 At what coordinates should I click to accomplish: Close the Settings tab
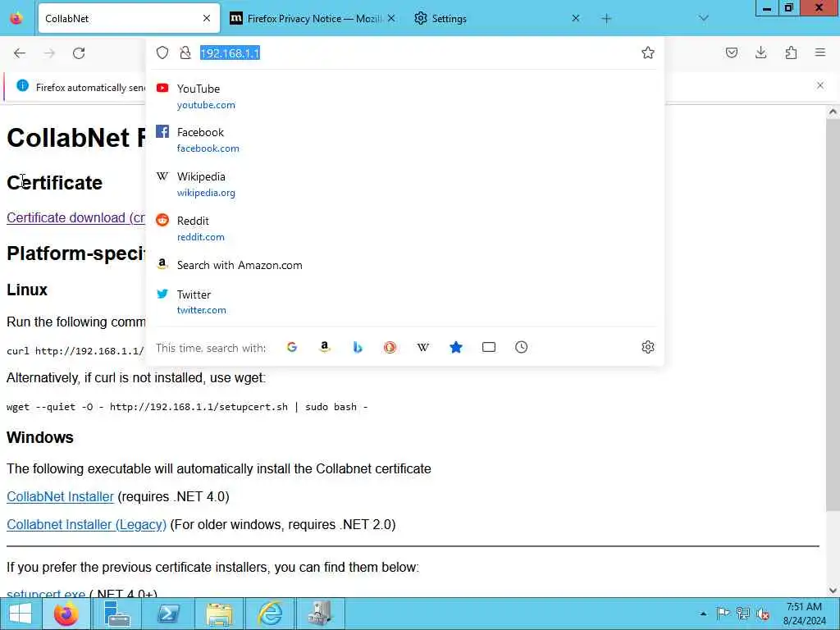[575, 18]
